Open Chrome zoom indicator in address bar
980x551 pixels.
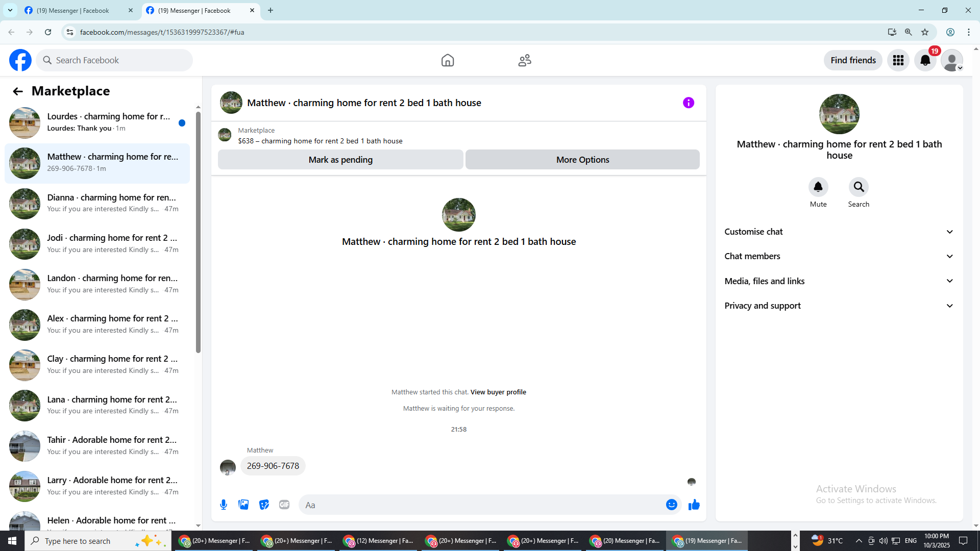click(x=909, y=32)
